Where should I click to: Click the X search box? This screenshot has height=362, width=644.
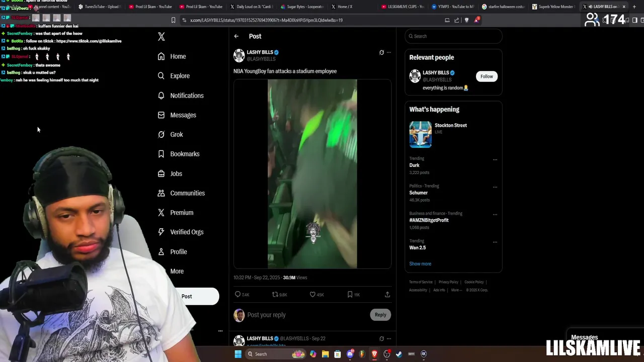tap(453, 36)
